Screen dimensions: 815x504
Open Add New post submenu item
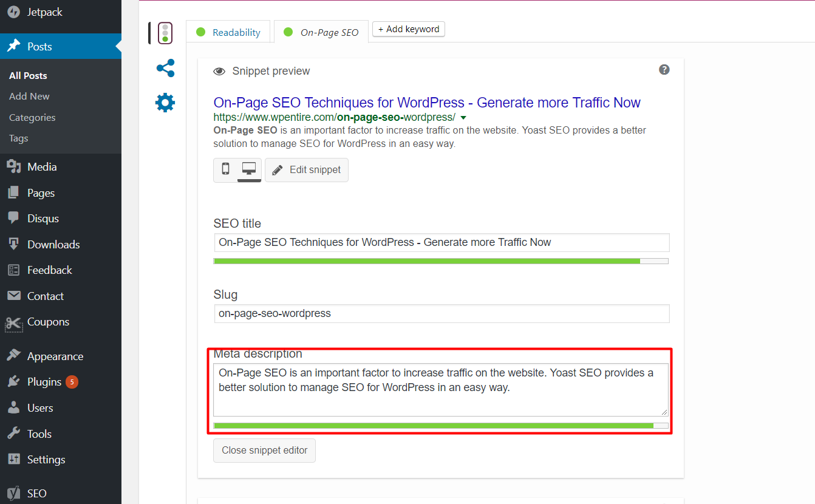(x=29, y=96)
